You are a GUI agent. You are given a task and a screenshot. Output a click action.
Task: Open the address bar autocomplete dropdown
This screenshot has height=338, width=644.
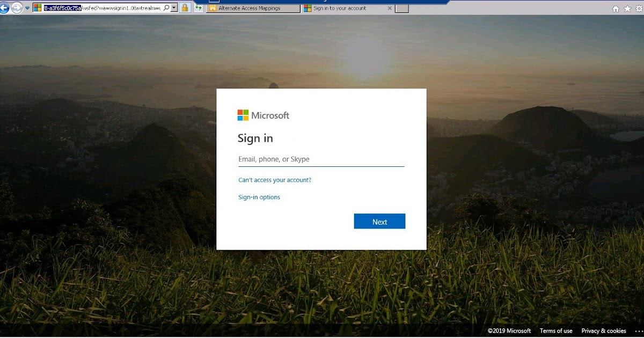point(174,7)
